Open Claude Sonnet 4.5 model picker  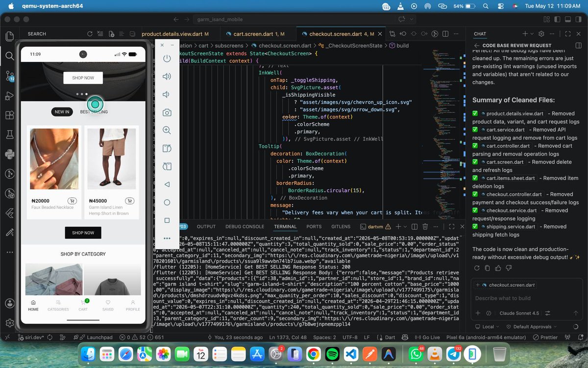519,313
